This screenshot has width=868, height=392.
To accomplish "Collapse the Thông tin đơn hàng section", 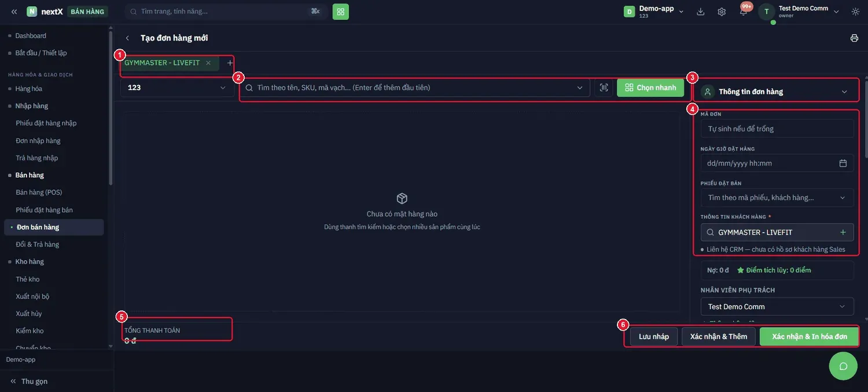I will 844,91.
